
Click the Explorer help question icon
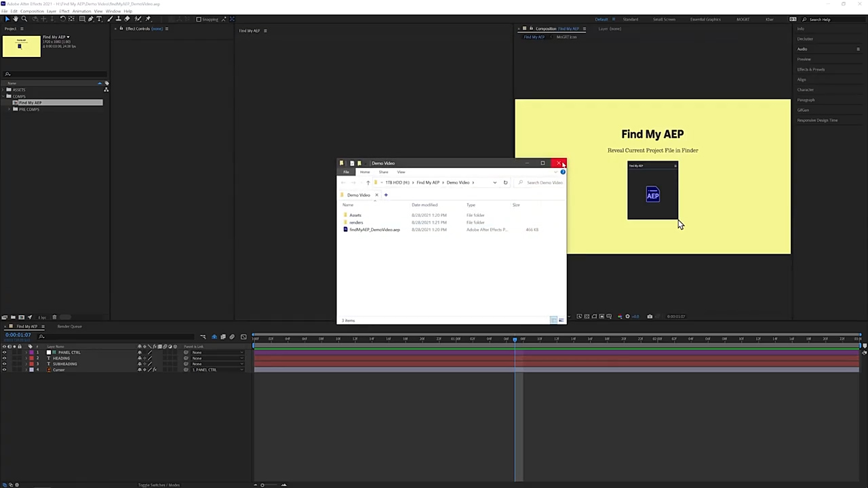pyautogui.click(x=563, y=172)
